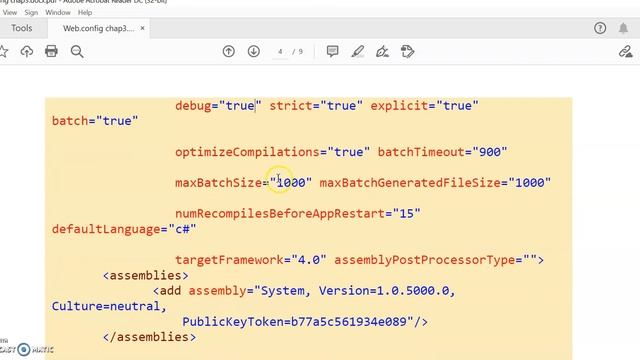The height and width of the screenshot is (360, 640).
Task: Click the text maxBatchGeneratedFileSize="1000"
Action: click(435, 183)
